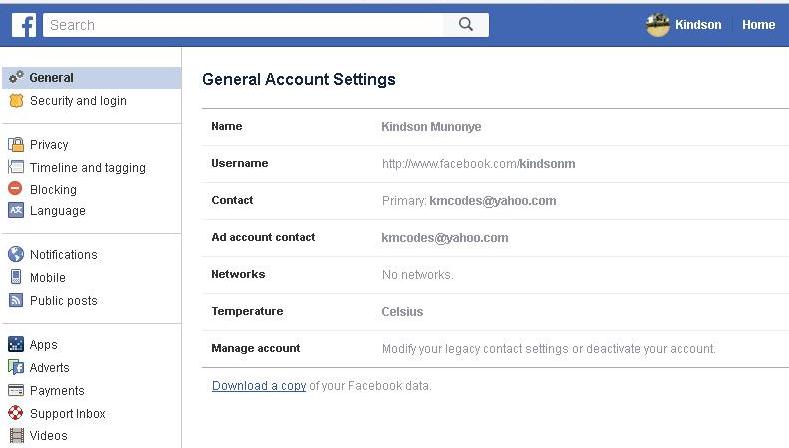Image resolution: width=789 pixels, height=448 pixels.
Task: Open the Privacy padlock icon
Action: 16,144
